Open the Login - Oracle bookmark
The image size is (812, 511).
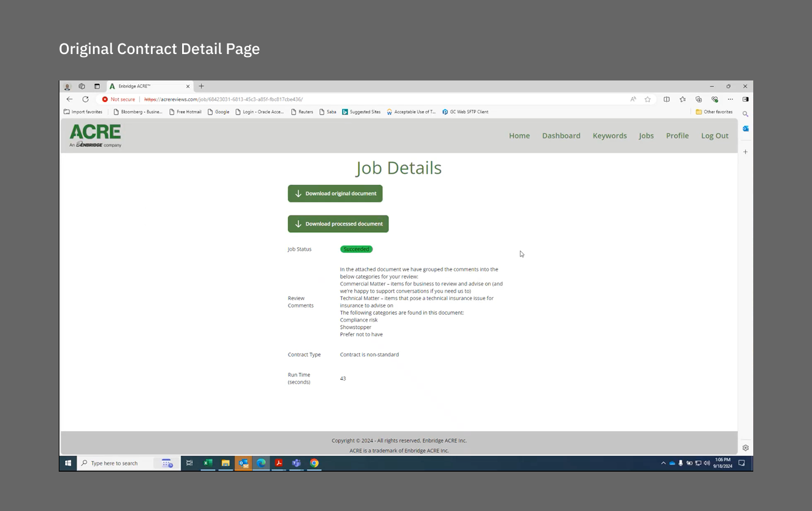click(260, 112)
